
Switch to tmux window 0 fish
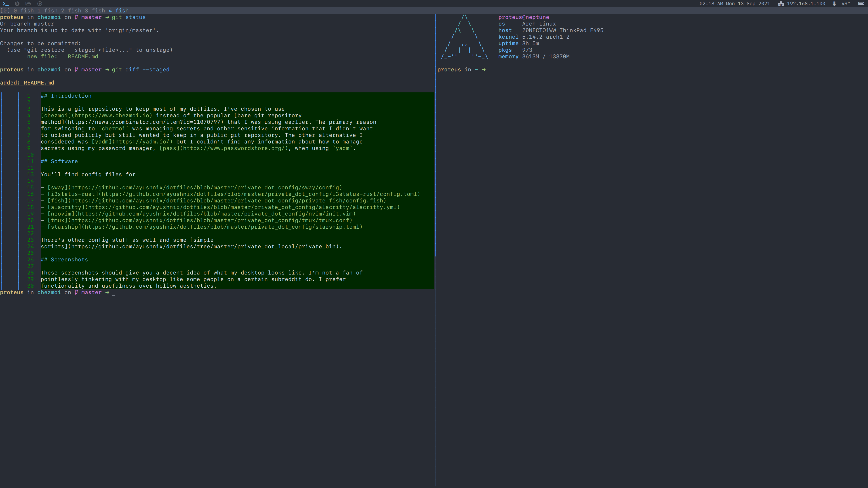click(x=24, y=11)
